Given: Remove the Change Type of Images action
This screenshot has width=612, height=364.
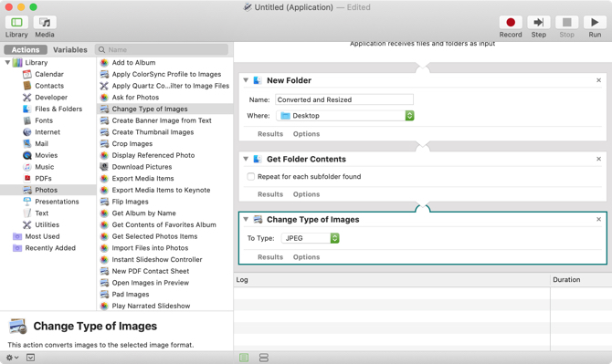Looking at the screenshot, I should point(598,220).
